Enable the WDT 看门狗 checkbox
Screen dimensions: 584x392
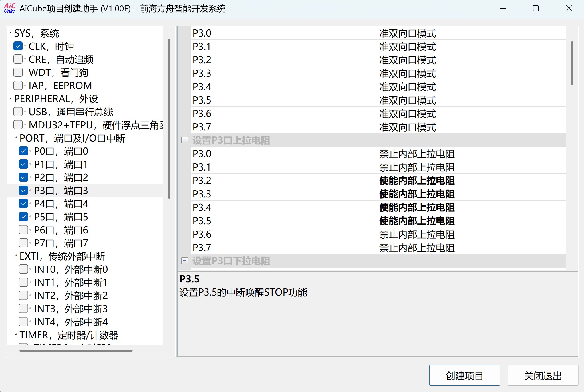click(18, 72)
